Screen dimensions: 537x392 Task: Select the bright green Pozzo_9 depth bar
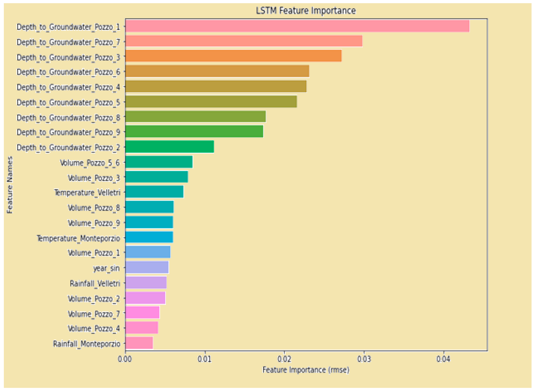pos(194,132)
